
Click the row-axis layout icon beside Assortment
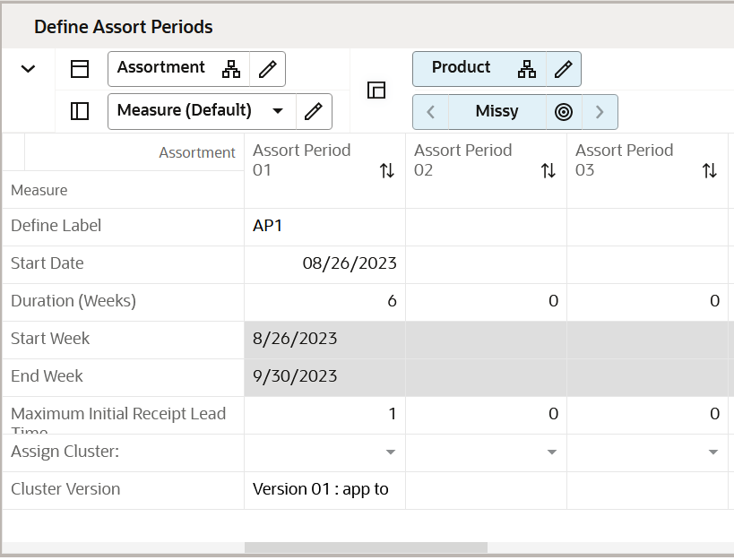click(x=78, y=68)
